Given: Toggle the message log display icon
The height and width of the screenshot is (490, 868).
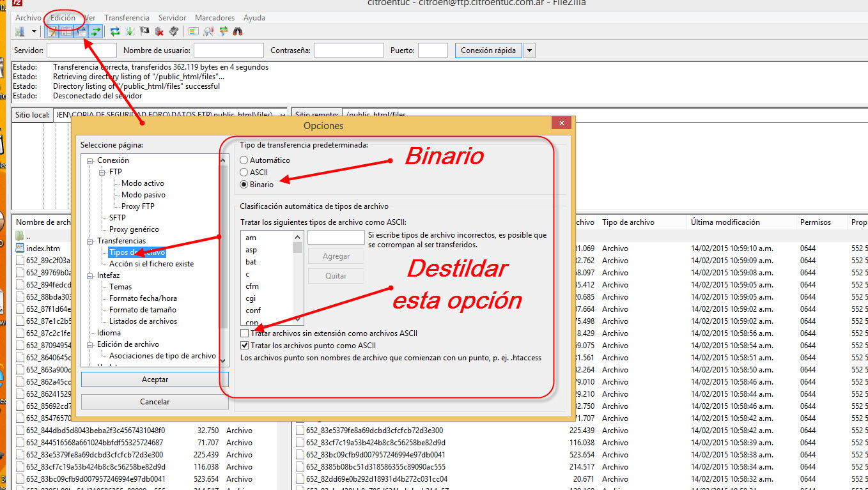Looking at the screenshot, I should (x=52, y=31).
